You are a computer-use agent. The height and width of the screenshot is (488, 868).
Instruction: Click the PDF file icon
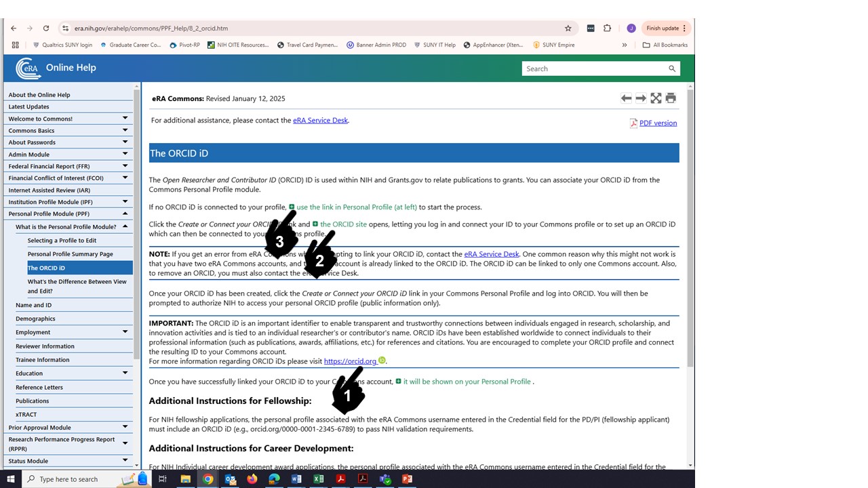(633, 123)
